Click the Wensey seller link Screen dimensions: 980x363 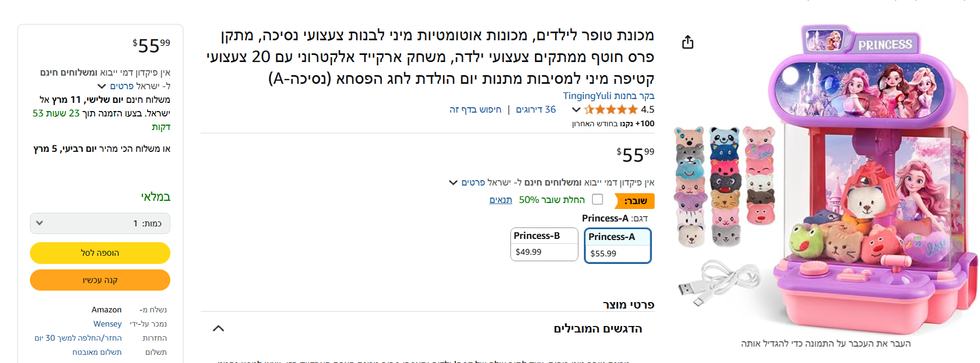point(107,324)
